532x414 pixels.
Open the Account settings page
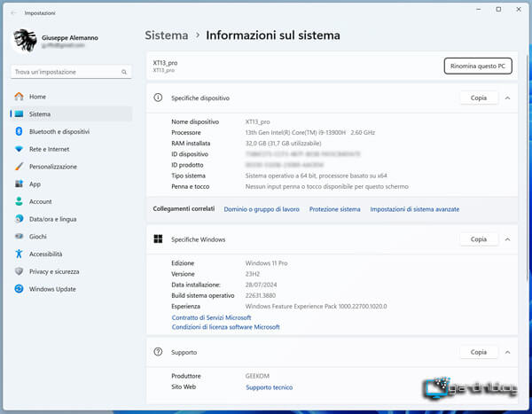point(71,201)
